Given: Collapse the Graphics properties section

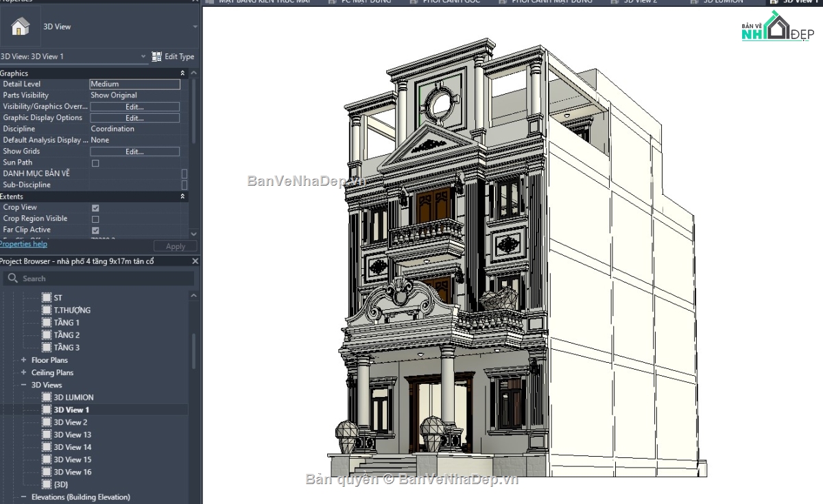Looking at the screenshot, I should (182, 73).
